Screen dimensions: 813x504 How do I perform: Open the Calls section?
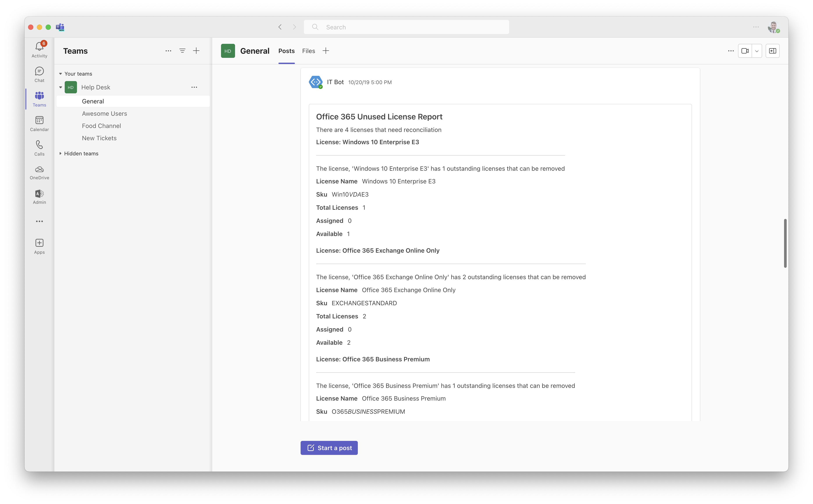pos(39,148)
